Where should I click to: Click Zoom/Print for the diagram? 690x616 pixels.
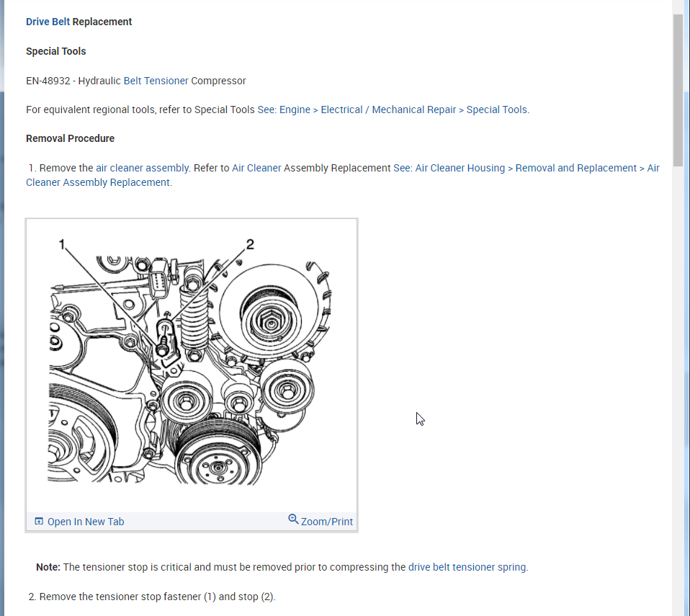coord(321,521)
